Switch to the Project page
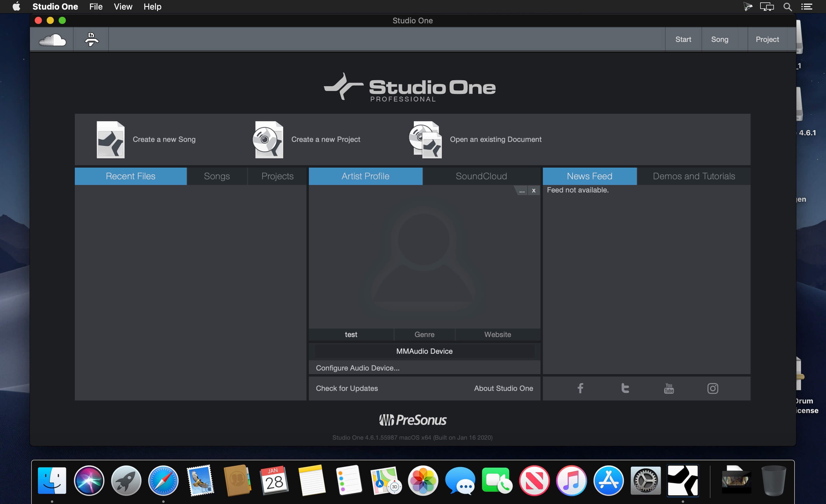 (x=767, y=39)
